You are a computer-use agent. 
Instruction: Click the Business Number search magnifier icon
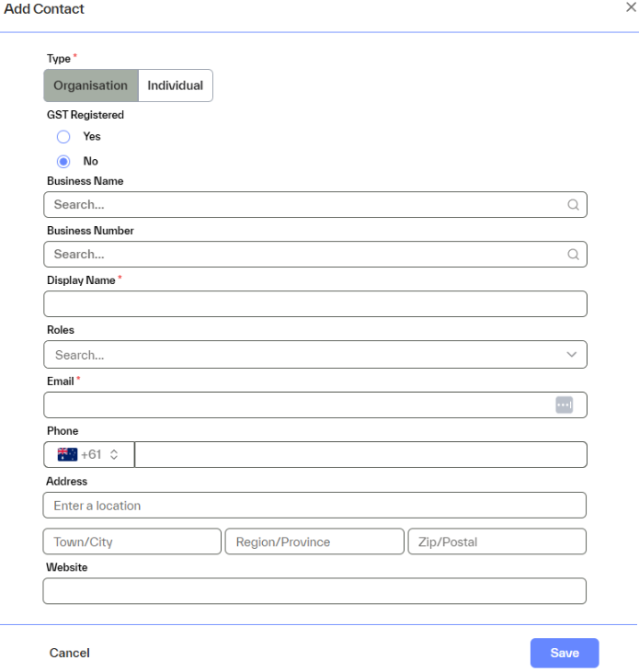point(573,255)
